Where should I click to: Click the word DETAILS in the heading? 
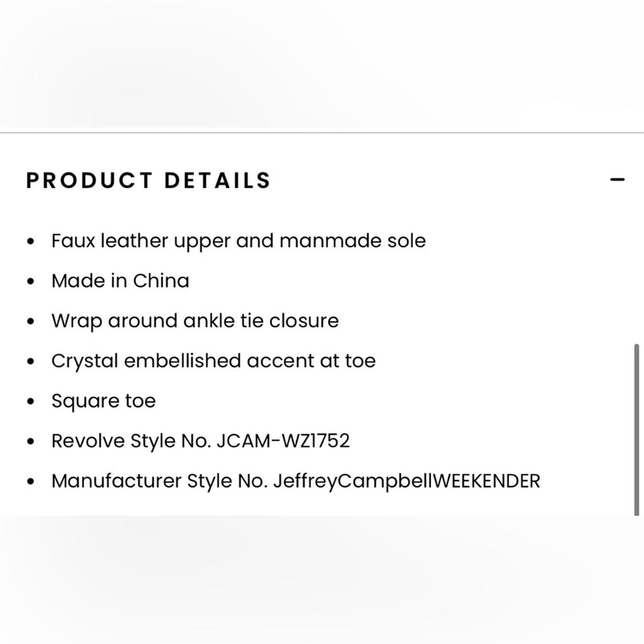(x=217, y=180)
